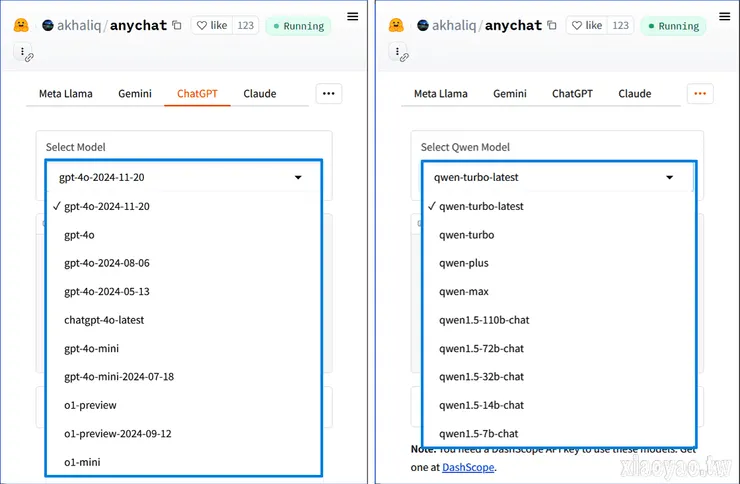Pick gpt-4o-mini-2024-07-18 from the list
This screenshot has height=484, width=740.
[x=184, y=376]
